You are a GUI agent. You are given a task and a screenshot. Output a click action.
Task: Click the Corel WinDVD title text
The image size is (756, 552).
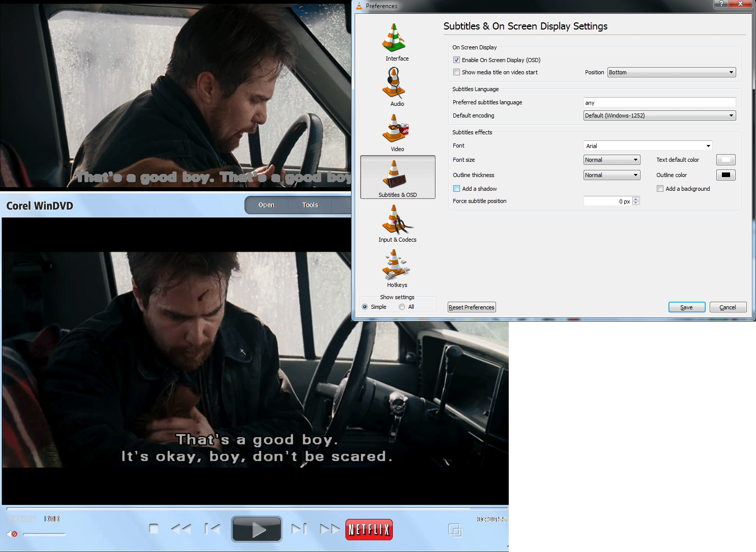[x=40, y=206]
